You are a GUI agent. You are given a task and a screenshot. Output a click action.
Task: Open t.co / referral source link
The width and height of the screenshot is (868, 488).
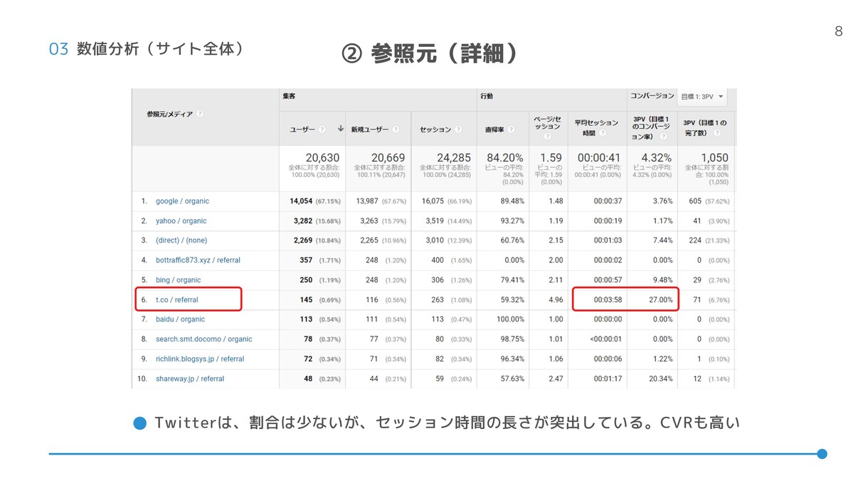coord(177,300)
